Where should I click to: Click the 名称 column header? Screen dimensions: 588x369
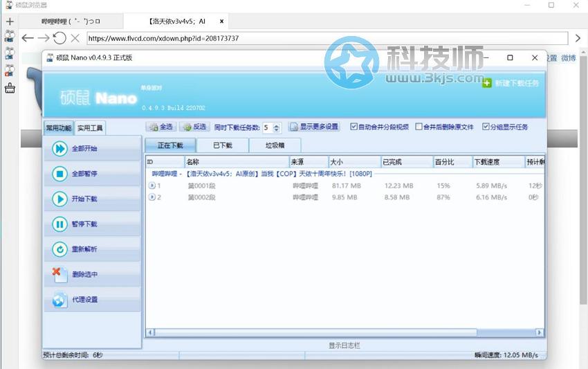click(237, 162)
